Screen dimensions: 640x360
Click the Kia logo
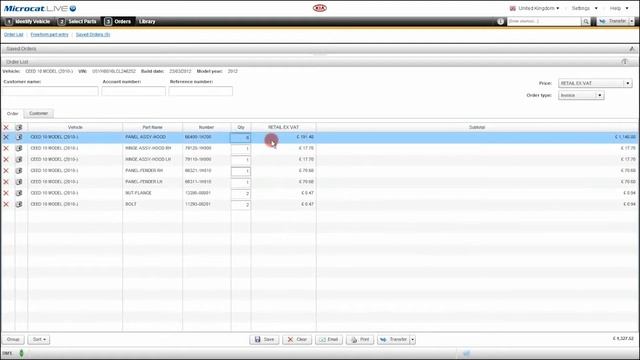pos(320,8)
